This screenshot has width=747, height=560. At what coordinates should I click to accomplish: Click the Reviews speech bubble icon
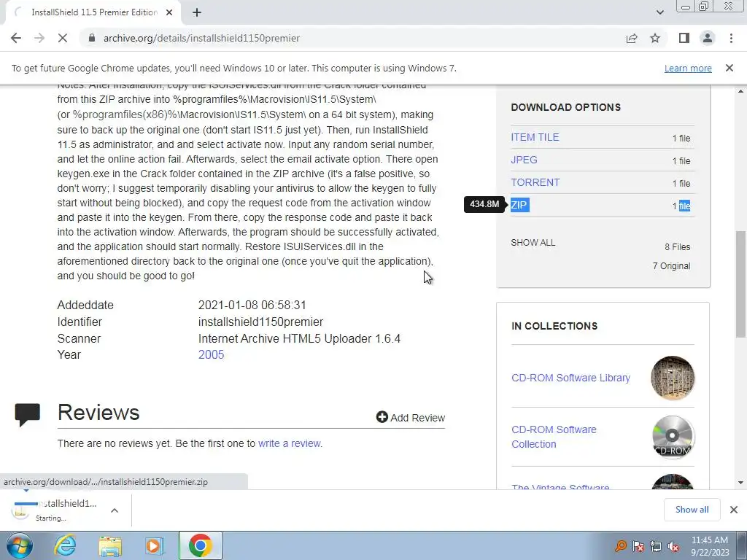tap(28, 414)
